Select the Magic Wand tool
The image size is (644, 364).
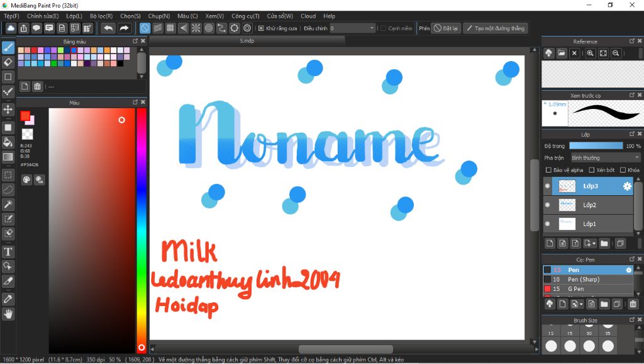click(8, 204)
